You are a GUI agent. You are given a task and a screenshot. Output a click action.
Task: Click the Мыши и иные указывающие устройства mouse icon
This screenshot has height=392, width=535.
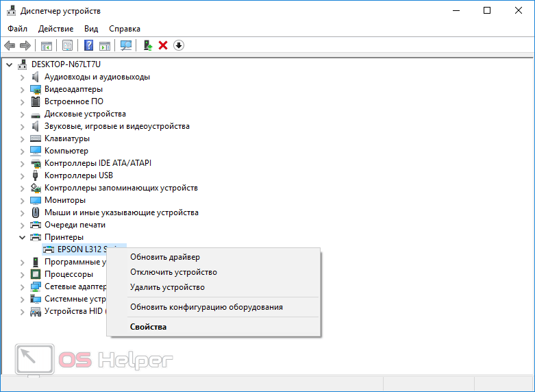pos(36,212)
